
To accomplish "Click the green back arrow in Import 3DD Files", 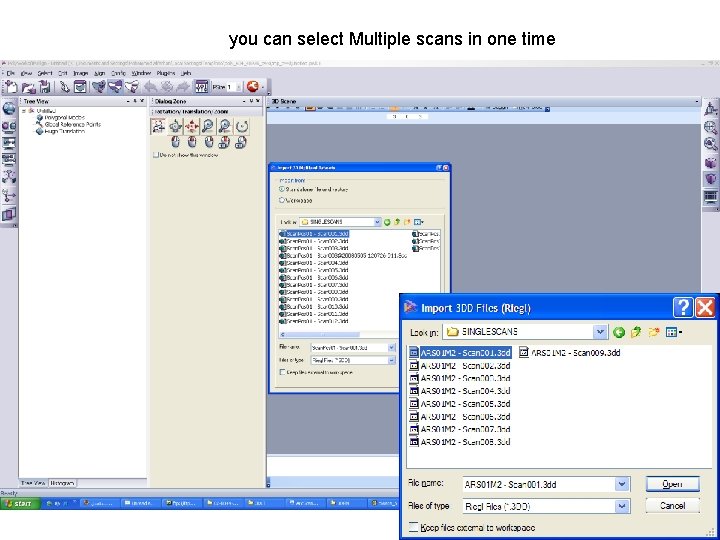I will pos(619,332).
